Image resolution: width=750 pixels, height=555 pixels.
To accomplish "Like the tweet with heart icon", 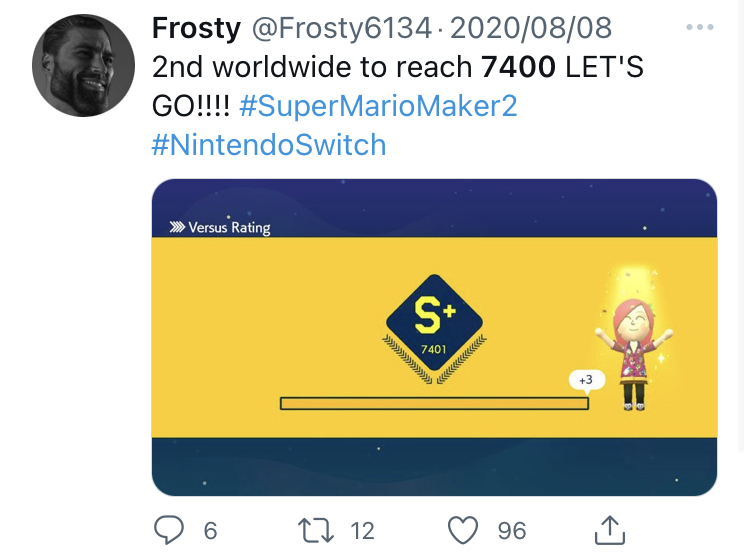I will click(463, 530).
